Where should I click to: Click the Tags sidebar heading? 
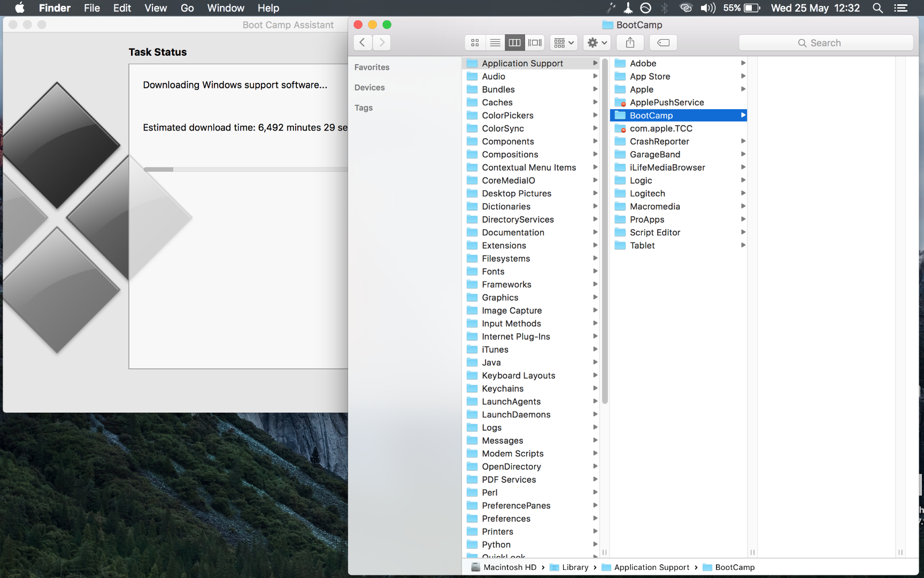pyautogui.click(x=364, y=108)
